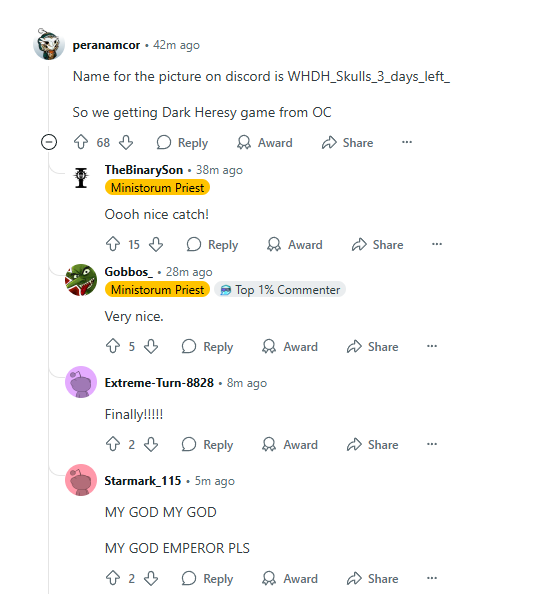Image resolution: width=558 pixels, height=594 pixels.
Task: Open more options on peranamcor's comment
Action: click(x=407, y=142)
